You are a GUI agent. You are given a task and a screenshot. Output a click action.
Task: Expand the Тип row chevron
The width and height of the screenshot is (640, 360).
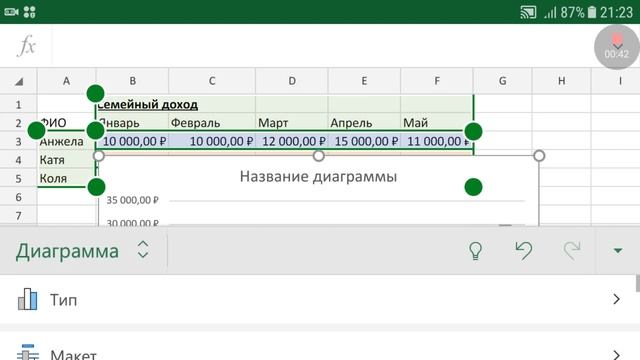click(617, 299)
